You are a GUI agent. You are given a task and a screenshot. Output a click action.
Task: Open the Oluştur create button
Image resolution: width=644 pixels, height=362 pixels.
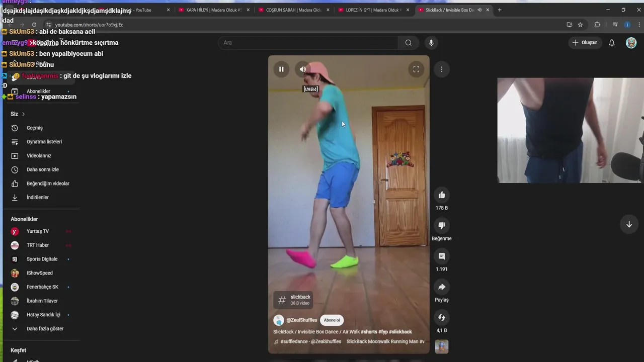(x=585, y=43)
